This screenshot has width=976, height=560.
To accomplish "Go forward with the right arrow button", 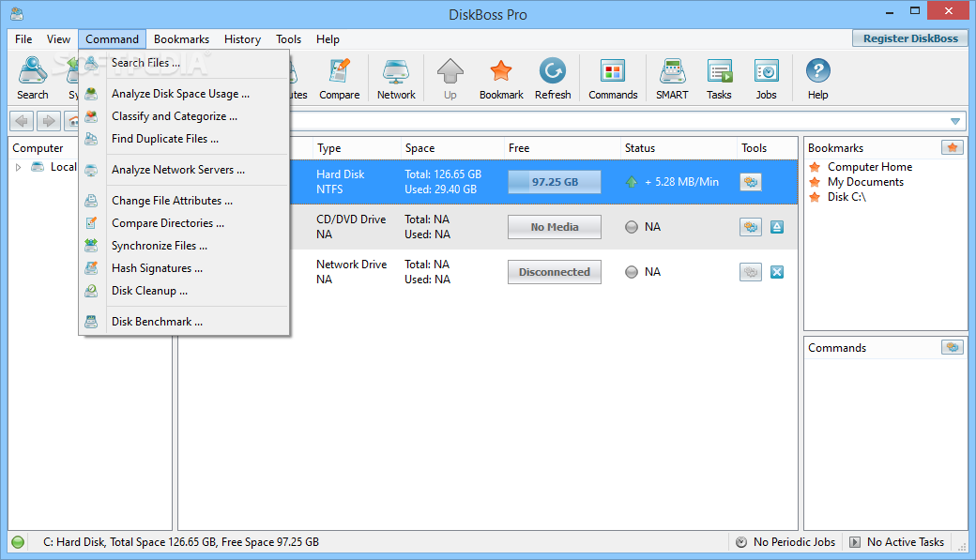I will [x=49, y=121].
